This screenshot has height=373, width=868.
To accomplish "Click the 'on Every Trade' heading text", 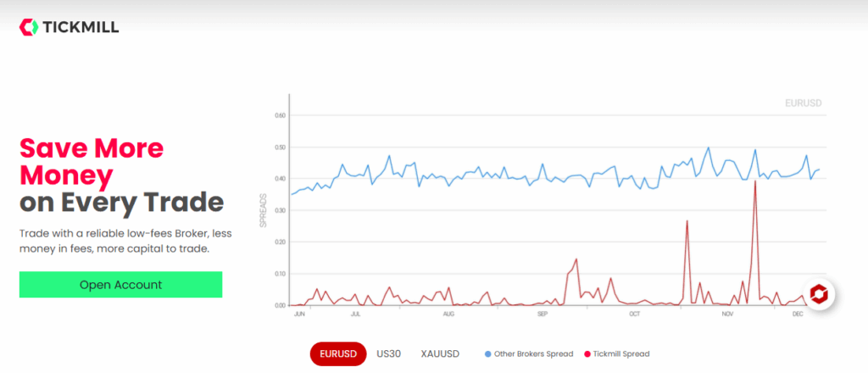I will [x=122, y=203].
